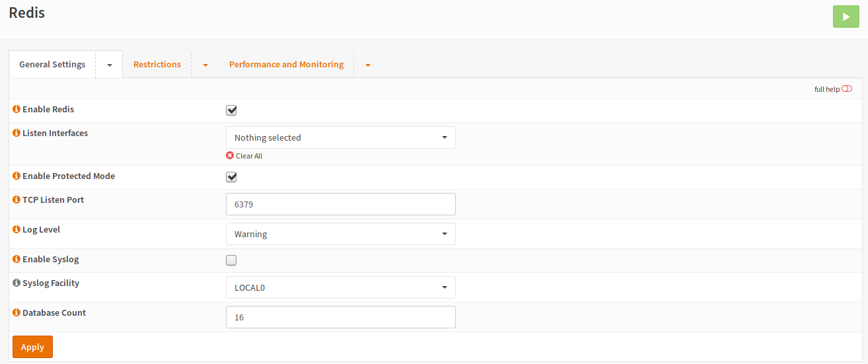Select the General Settings tab
Screen dimensions: 868x364
point(52,64)
